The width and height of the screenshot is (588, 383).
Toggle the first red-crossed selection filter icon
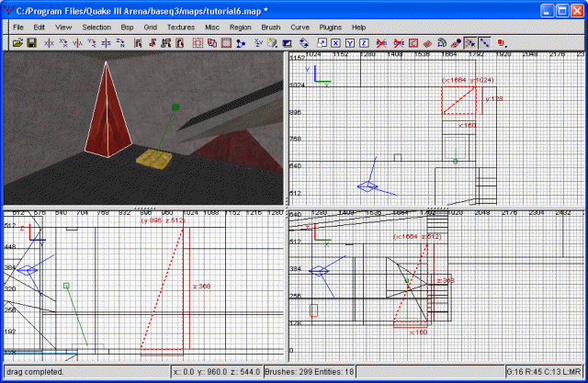(x=381, y=43)
